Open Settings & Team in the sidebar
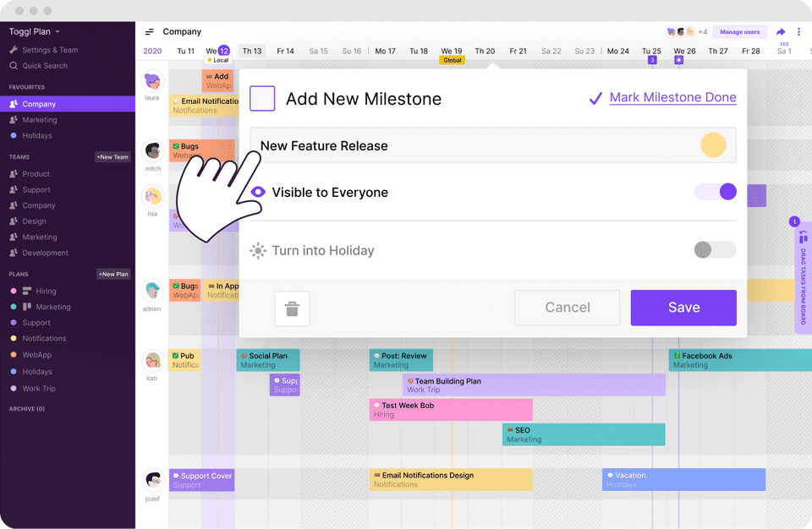812x529 pixels. (x=43, y=50)
